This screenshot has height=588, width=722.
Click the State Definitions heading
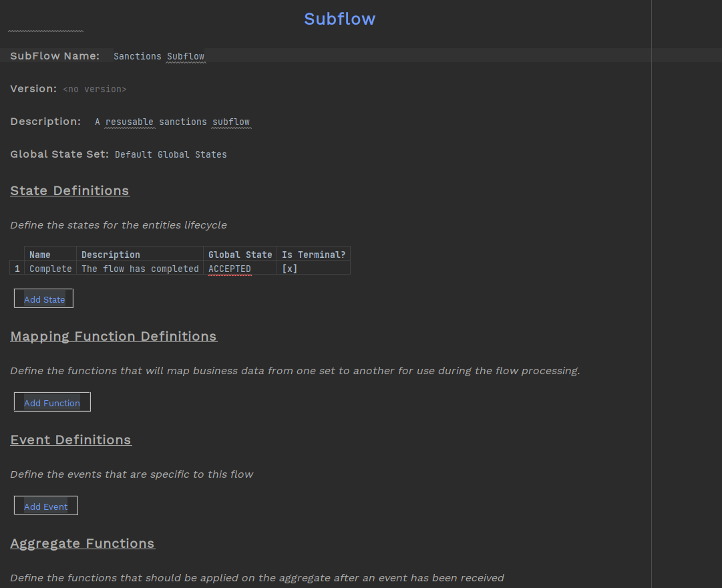69,191
